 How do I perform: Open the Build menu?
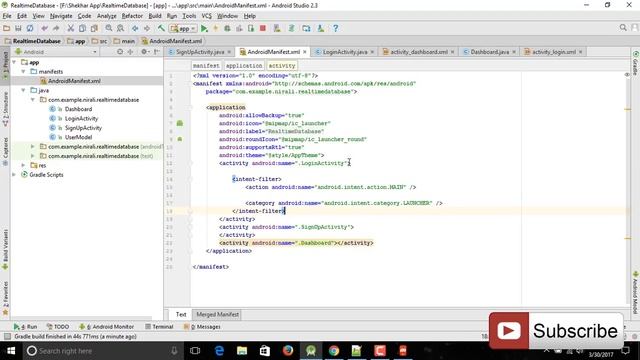pos(155,16)
